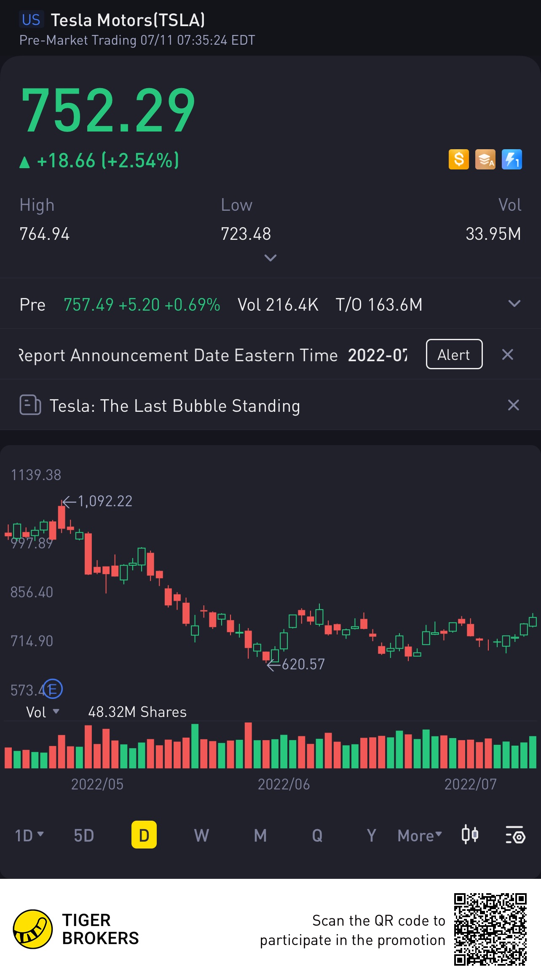
Task: Switch to the 5D chart tab
Action: pyautogui.click(x=84, y=835)
